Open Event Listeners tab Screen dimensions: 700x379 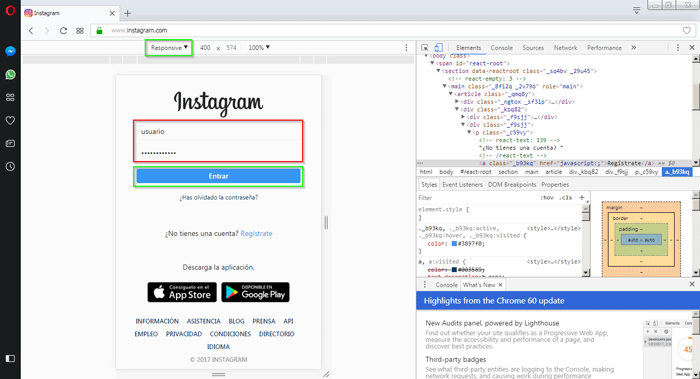point(462,184)
